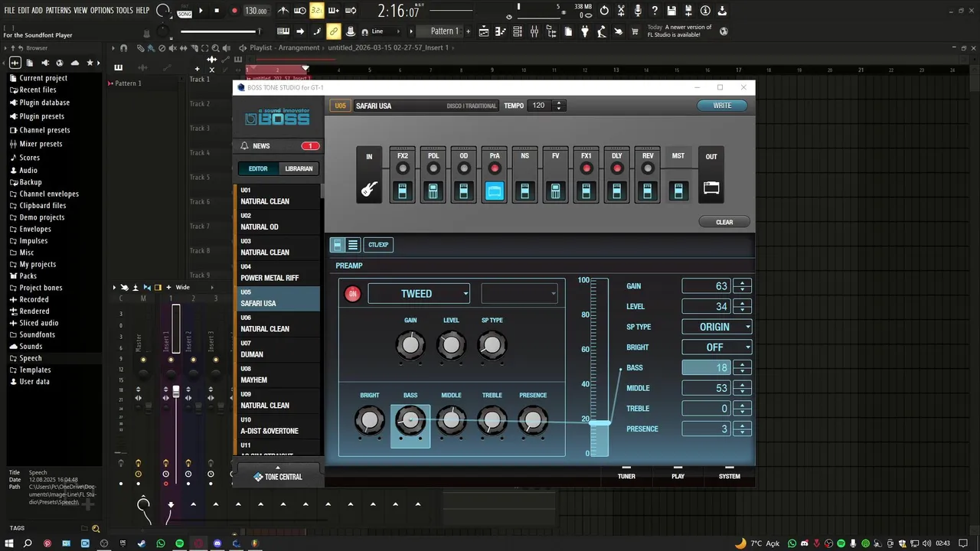980x551 pixels.
Task: Select the PDL pedal block icon
Action: click(x=433, y=191)
